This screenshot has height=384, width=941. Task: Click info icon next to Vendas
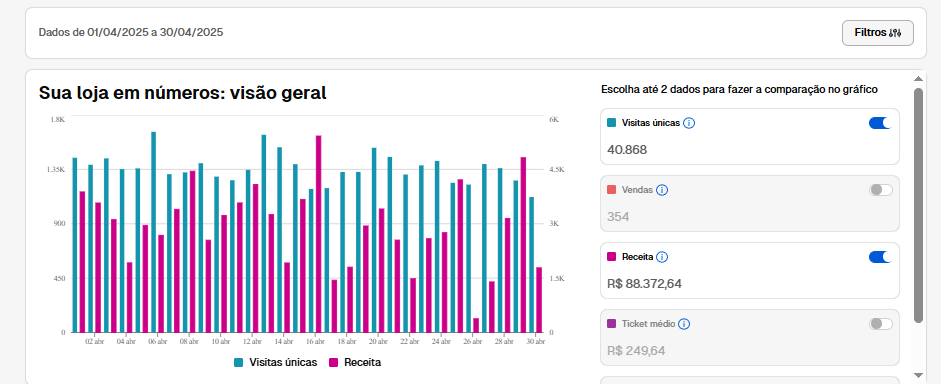662,190
